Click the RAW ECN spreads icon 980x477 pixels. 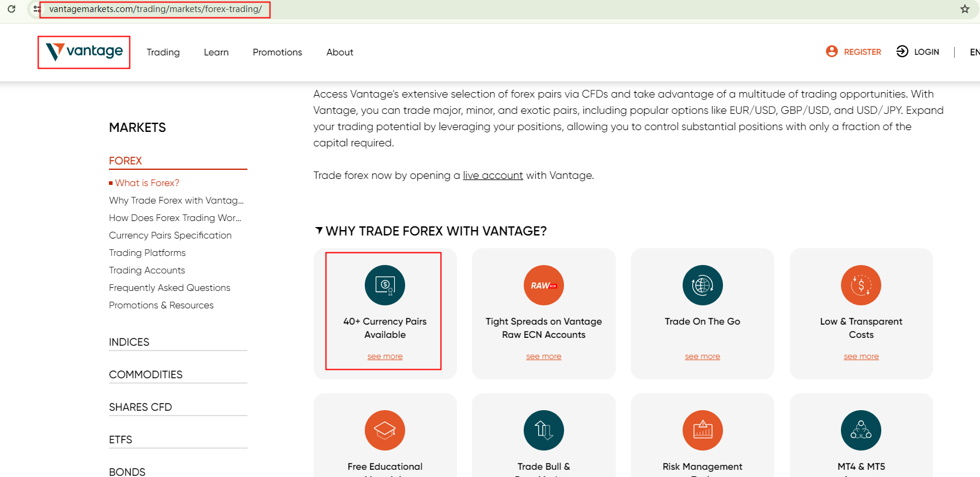tap(544, 285)
